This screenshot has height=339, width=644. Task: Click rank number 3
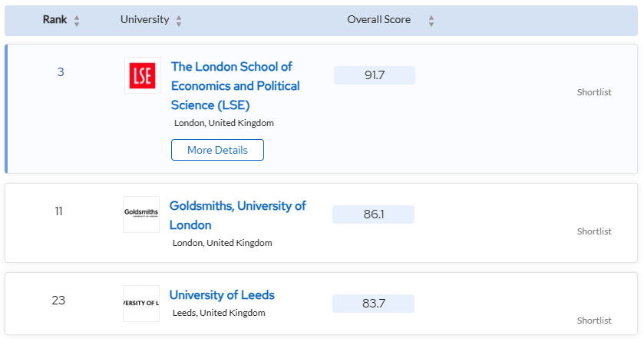coord(61,72)
